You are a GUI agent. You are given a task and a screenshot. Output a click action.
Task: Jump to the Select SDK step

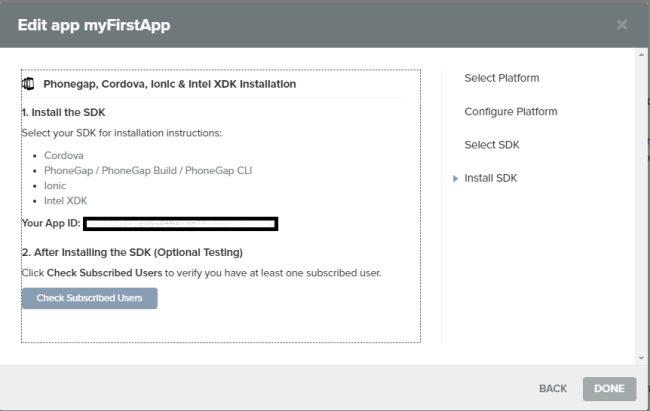(x=492, y=145)
